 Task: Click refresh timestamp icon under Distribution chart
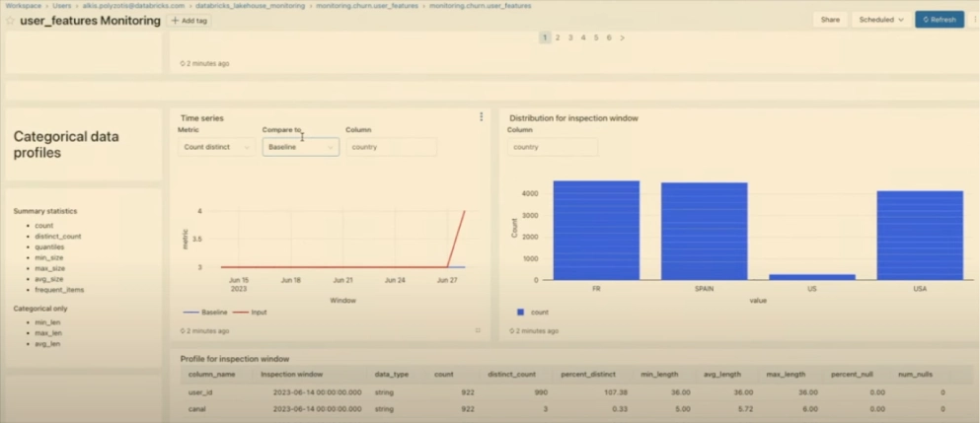pos(512,331)
